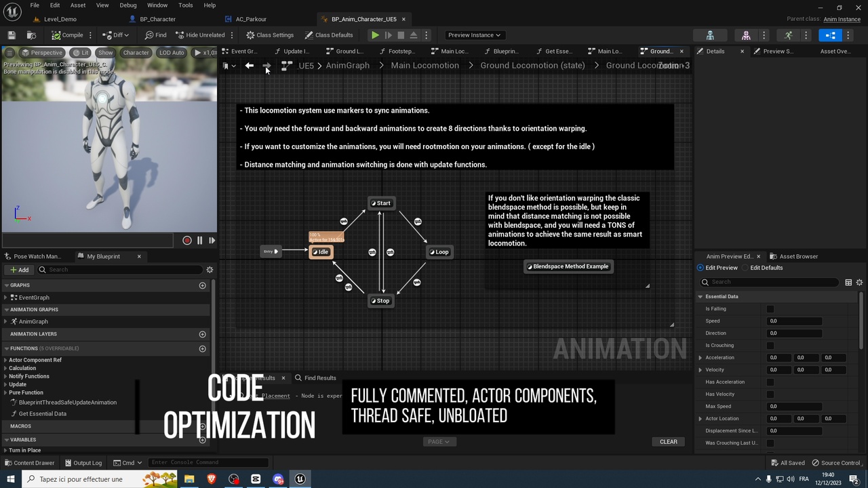The height and width of the screenshot is (488, 868).
Task: Enable the Is Crouching checkbox
Action: click(x=770, y=346)
